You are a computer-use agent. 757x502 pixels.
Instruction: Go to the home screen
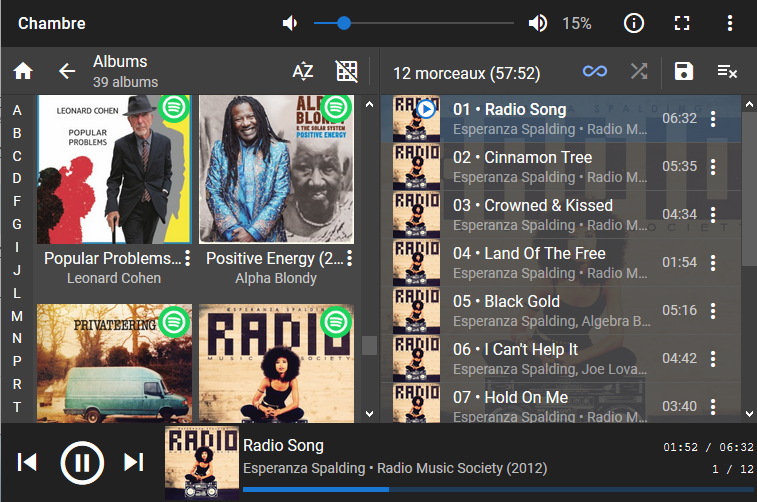tap(23, 71)
